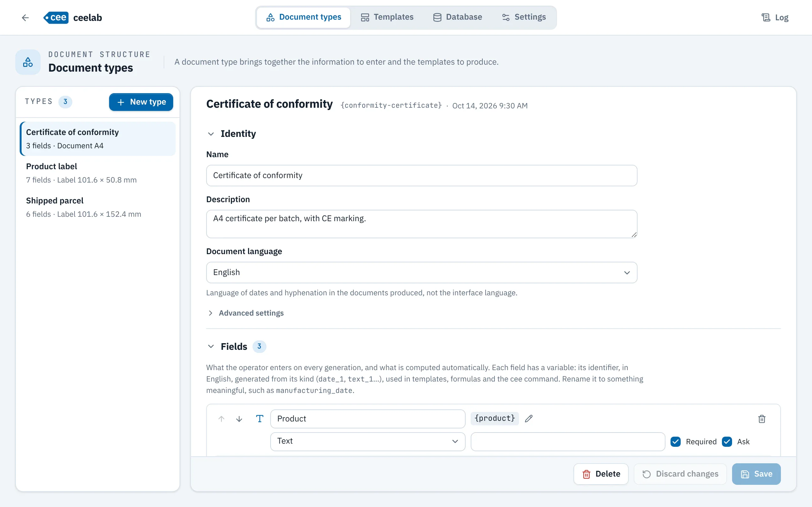Click the back arrow icon
Image resolution: width=812 pixels, height=507 pixels.
point(25,17)
